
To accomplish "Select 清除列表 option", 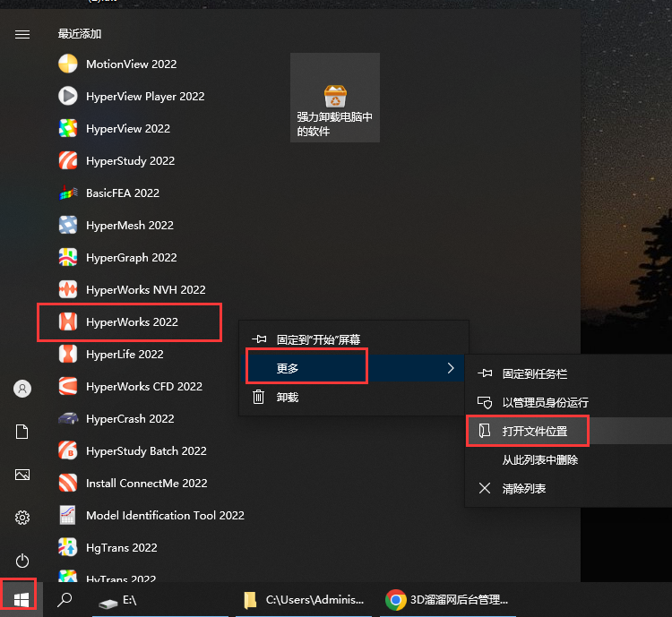I will coord(568,488).
